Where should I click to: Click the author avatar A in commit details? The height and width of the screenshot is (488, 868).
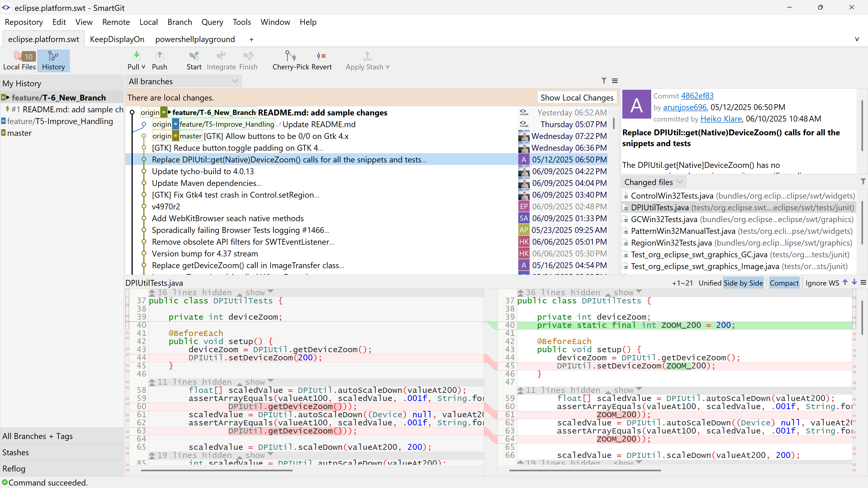point(636,104)
